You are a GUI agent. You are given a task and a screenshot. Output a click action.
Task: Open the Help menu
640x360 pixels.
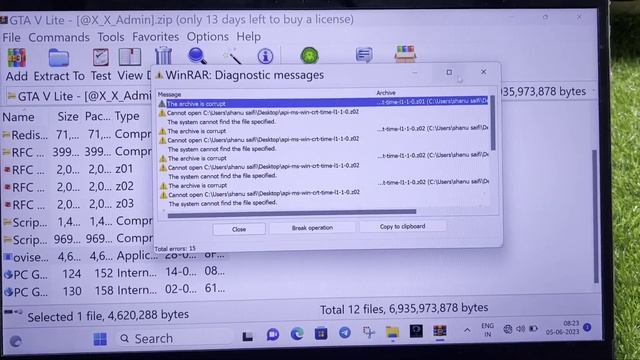click(x=248, y=37)
